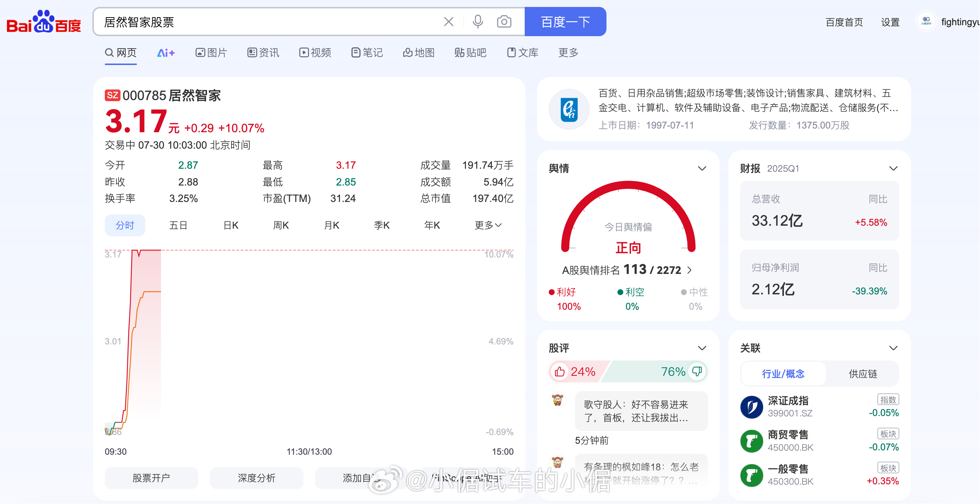Expand the chart 更多 dropdown
980x504 pixels.
tap(488, 225)
